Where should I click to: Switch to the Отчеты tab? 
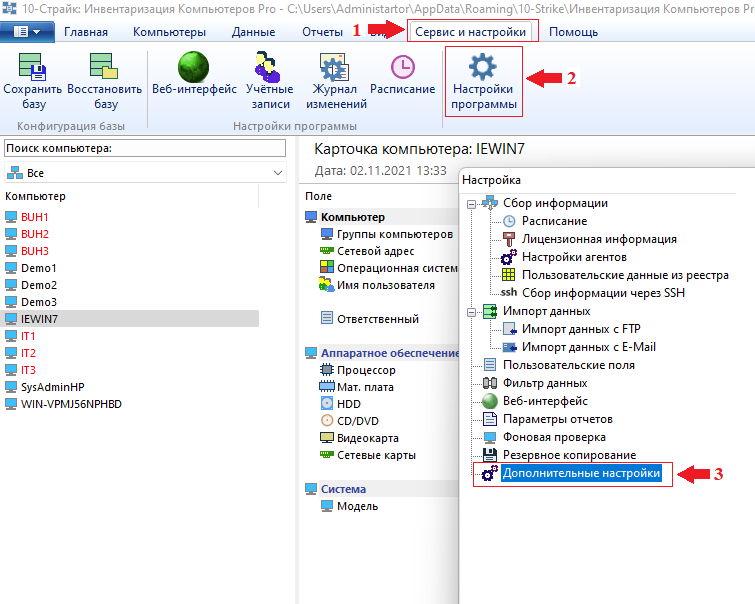click(x=322, y=32)
